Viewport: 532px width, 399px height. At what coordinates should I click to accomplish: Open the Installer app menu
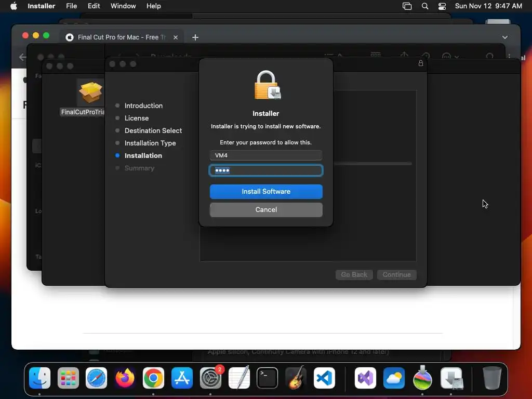pyautogui.click(x=41, y=6)
